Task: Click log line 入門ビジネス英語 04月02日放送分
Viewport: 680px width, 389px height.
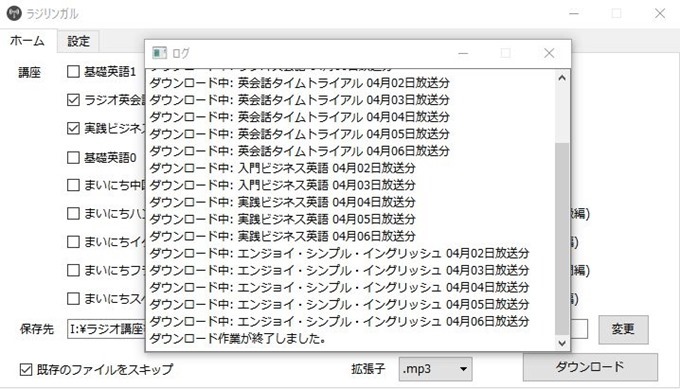Action: (283, 168)
